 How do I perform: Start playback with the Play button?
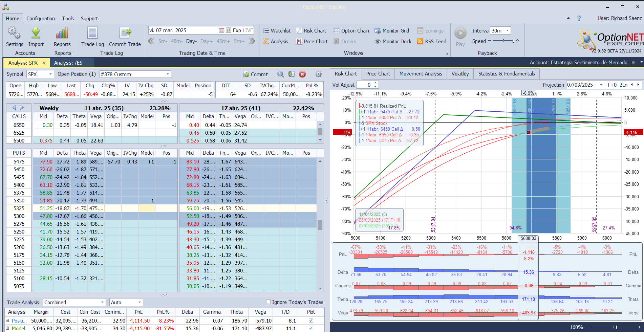click(460, 37)
